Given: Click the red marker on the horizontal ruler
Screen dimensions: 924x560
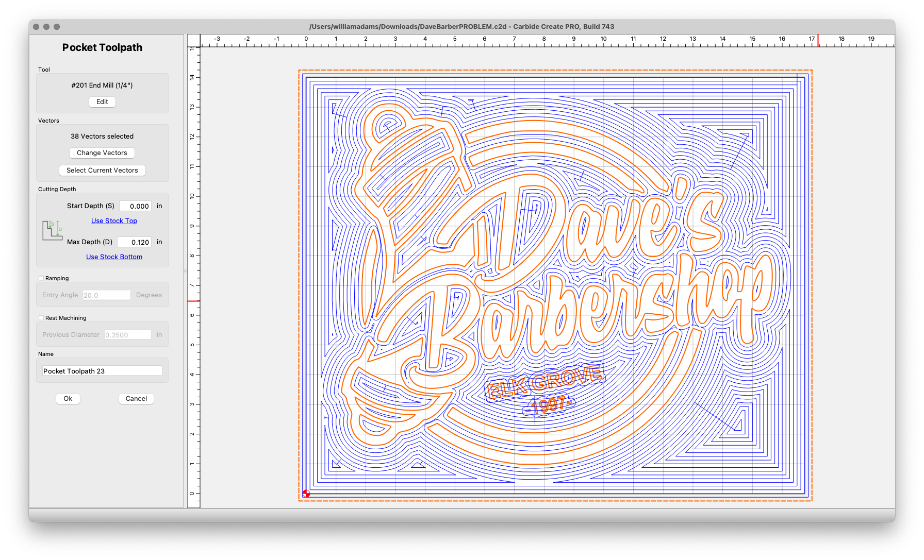Looking at the screenshot, I should (x=818, y=40).
